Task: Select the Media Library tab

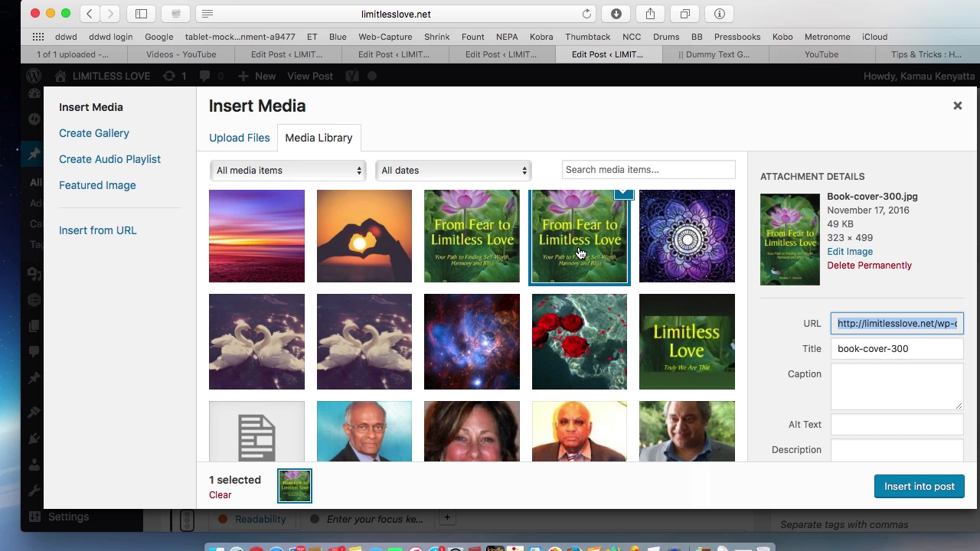Action: (x=318, y=138)
